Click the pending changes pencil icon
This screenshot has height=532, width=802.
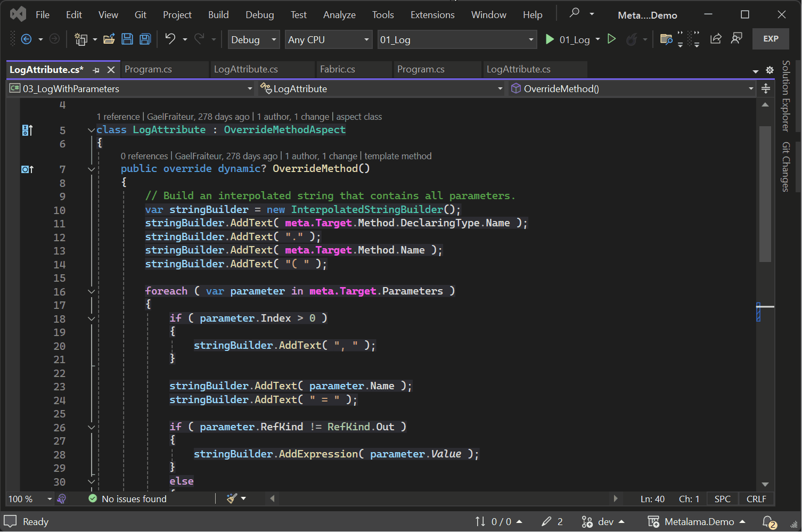[x=552, y=522]
